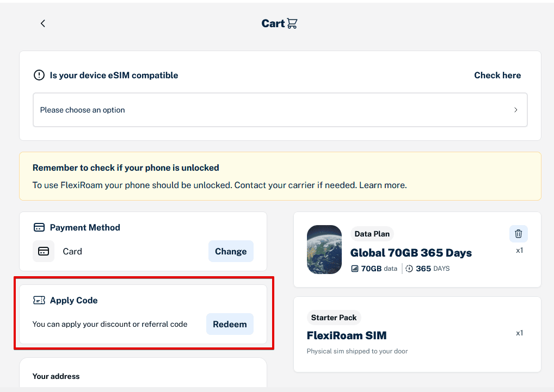
Task: Click the Payment Method card icon
Action: pyautogui.click(x=39, y=227)
